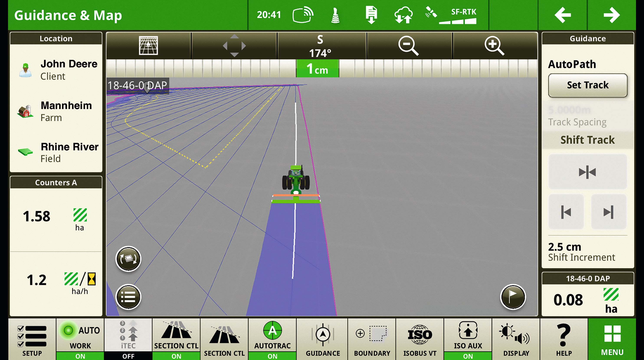Open the main MENU
Image resolution: width=644 pixels, height=360 pixels.
612,339
